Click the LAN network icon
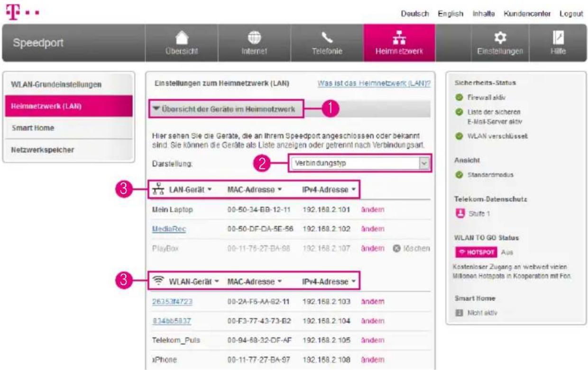Screen dimensions: 588x370 coord(158,189)
